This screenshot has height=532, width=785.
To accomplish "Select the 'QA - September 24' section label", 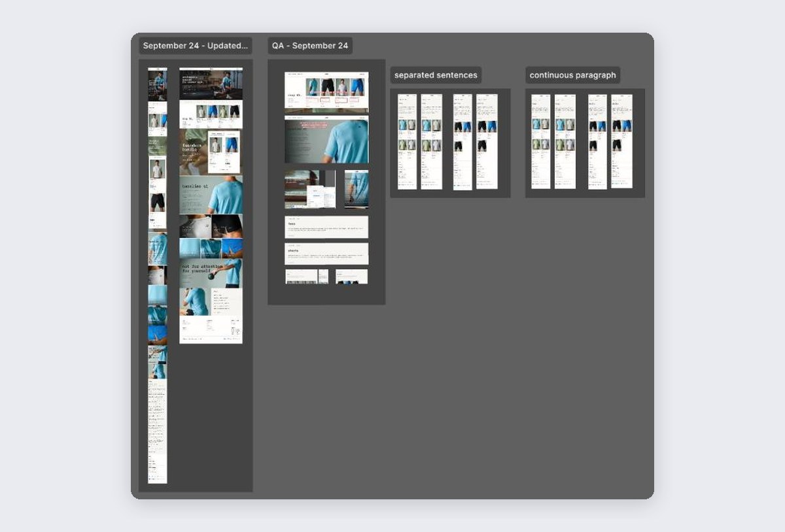I will point(310,46).
